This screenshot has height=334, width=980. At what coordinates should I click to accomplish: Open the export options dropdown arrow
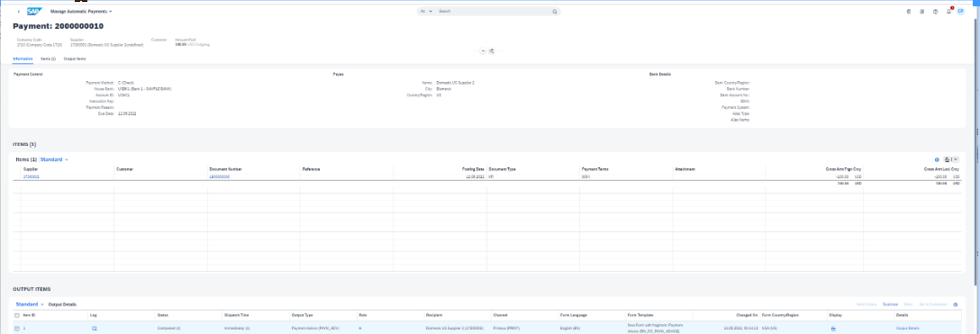pyautogui.click(x=955, y=160)
